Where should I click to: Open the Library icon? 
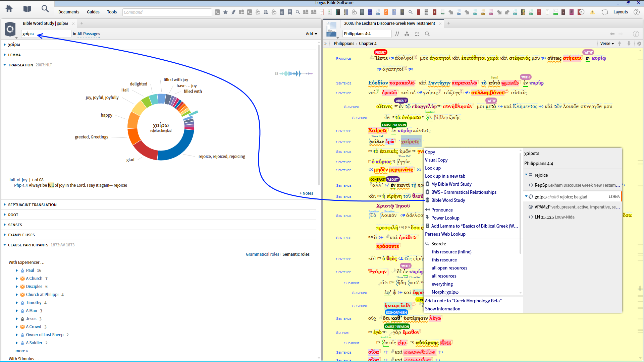point(27,9)
